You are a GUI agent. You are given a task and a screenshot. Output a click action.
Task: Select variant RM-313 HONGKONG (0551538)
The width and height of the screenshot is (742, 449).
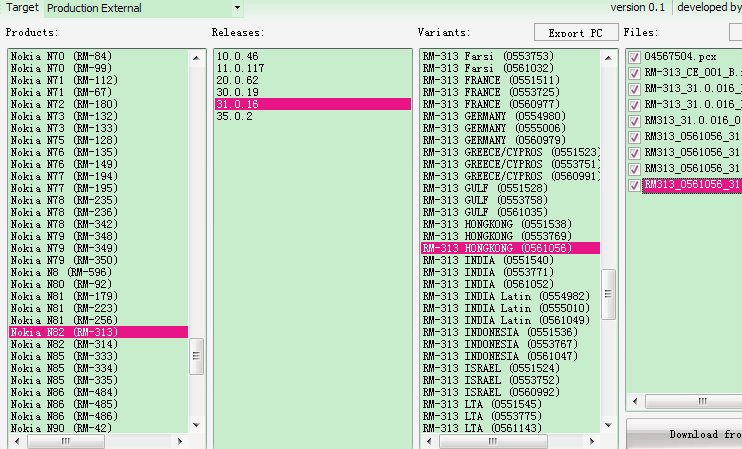(511, 224)
